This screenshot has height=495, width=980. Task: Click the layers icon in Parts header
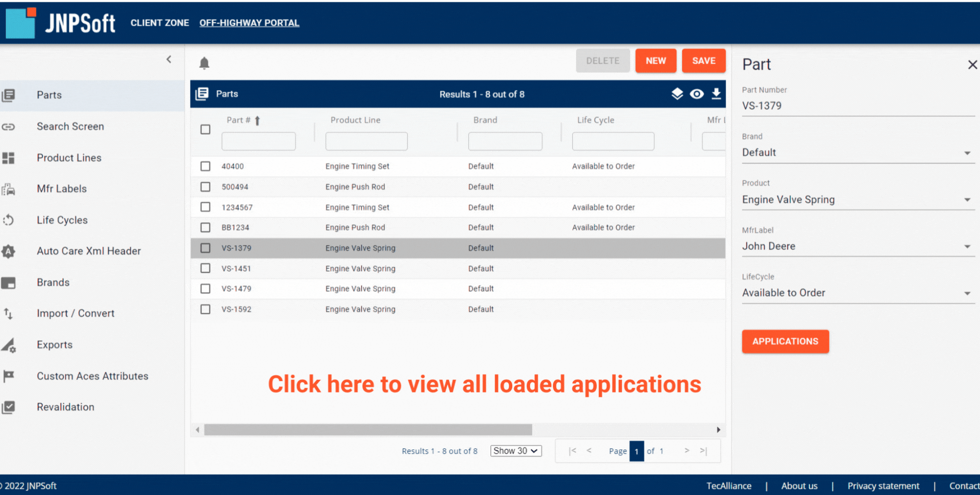pyautogui.click(x=677, y=94)
